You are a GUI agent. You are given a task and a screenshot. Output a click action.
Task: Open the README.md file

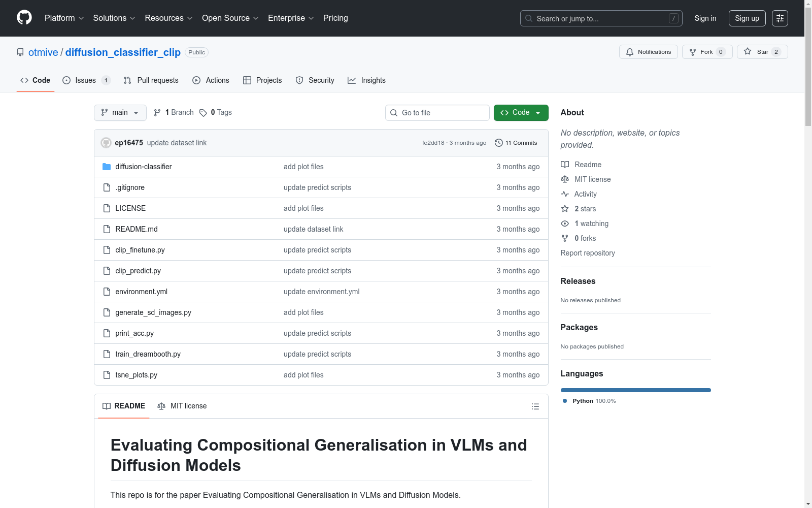click(137, 229)
